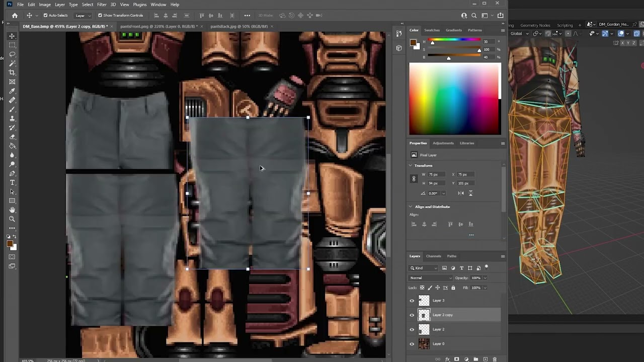Select the Lasso tool
The image size is (644, 362).
pyautogui.click(x=12, y=54)
